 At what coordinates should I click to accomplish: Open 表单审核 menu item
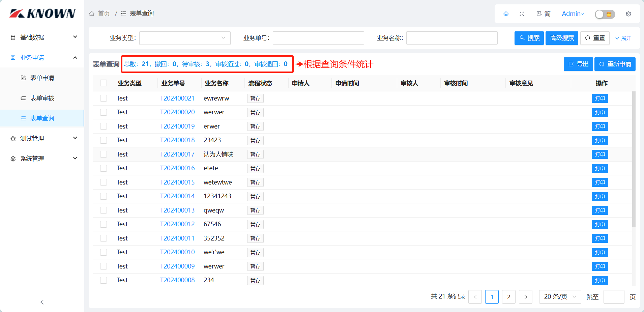tap(42, 98)
